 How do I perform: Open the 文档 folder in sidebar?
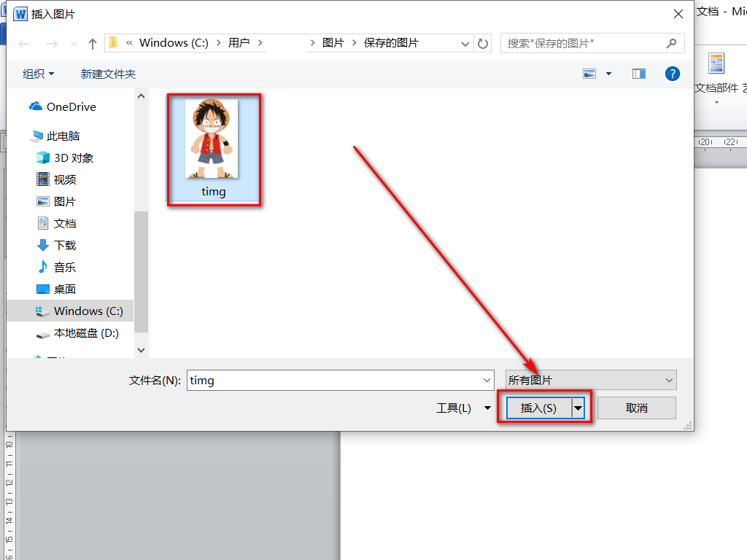coord(56,223)
